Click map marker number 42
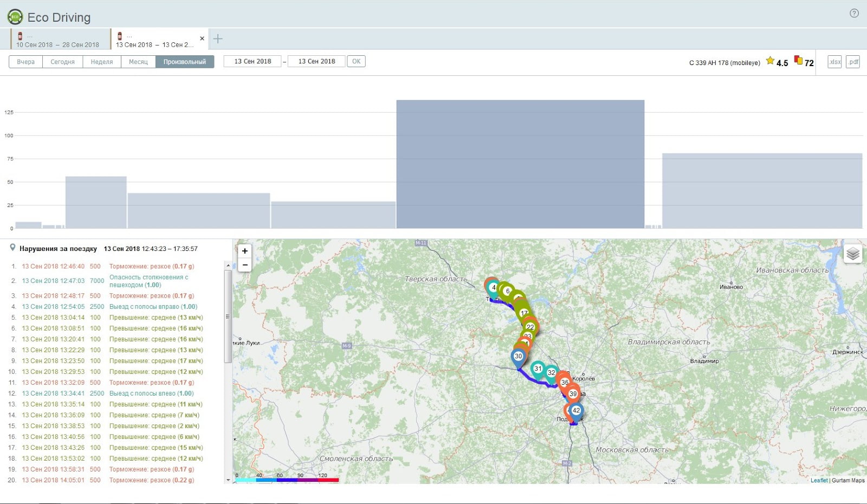This screenshot has width=867, height=504. point(576,411)
